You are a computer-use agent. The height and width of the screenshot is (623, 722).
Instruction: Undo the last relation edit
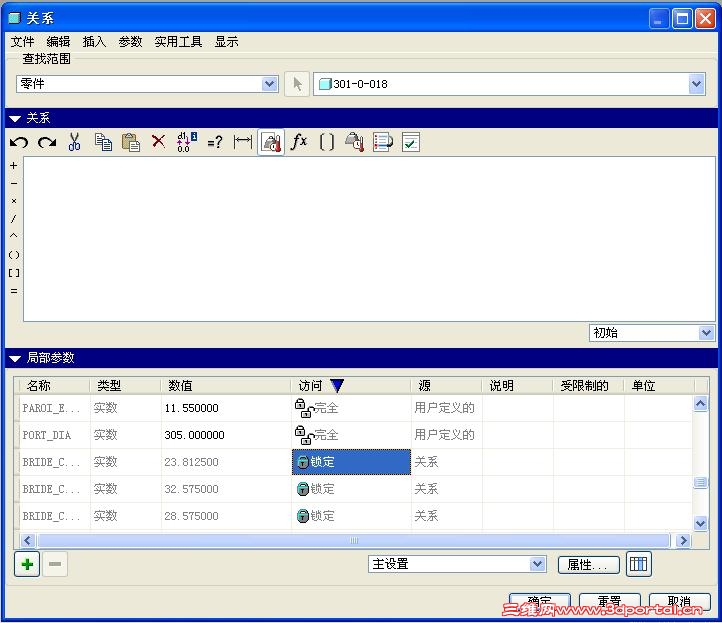pyautogui.click(x=19, y=142)
